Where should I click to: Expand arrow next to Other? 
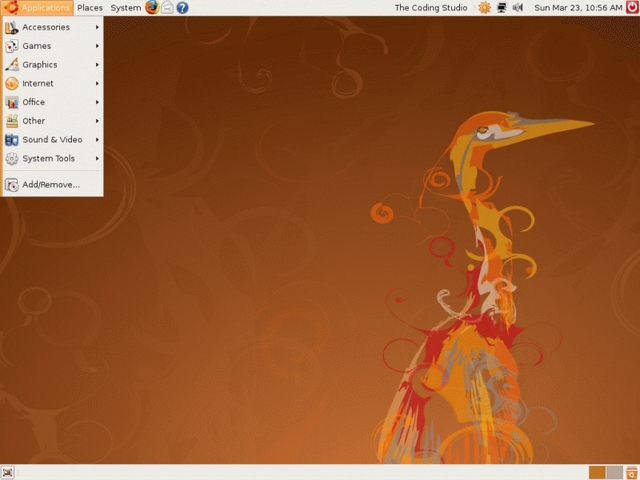tap(97, 121)
